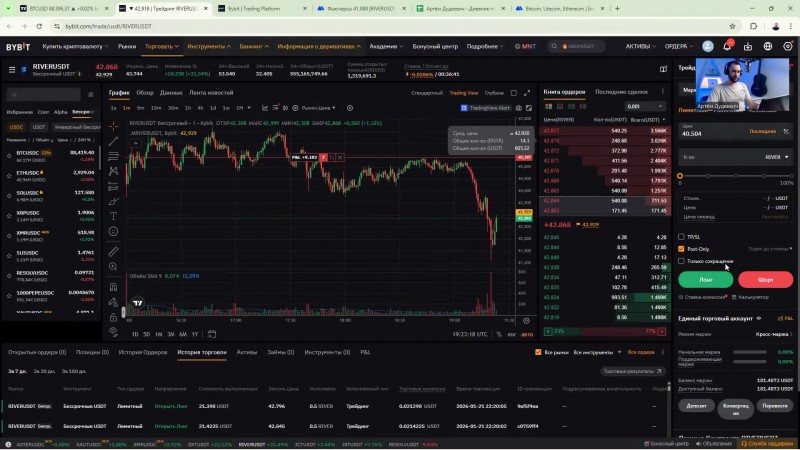The height and width of the screenshot is (450, 800).
Task: Uncheck the Все рынки checkbox
Action: [538, 352]
